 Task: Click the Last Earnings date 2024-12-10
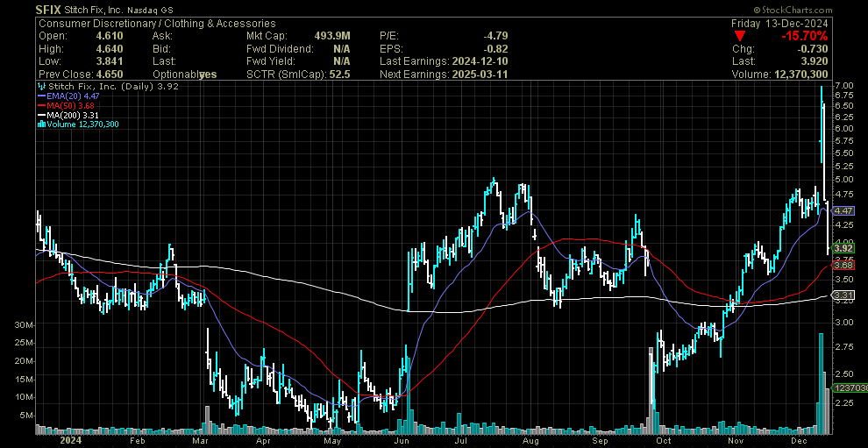click(480, 61)
